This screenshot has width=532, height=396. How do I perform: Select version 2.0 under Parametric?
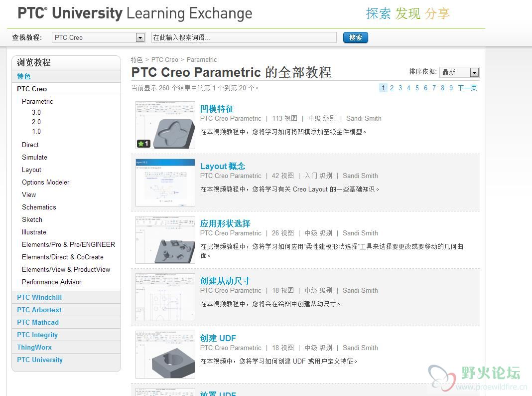click(x=36, y=122)
